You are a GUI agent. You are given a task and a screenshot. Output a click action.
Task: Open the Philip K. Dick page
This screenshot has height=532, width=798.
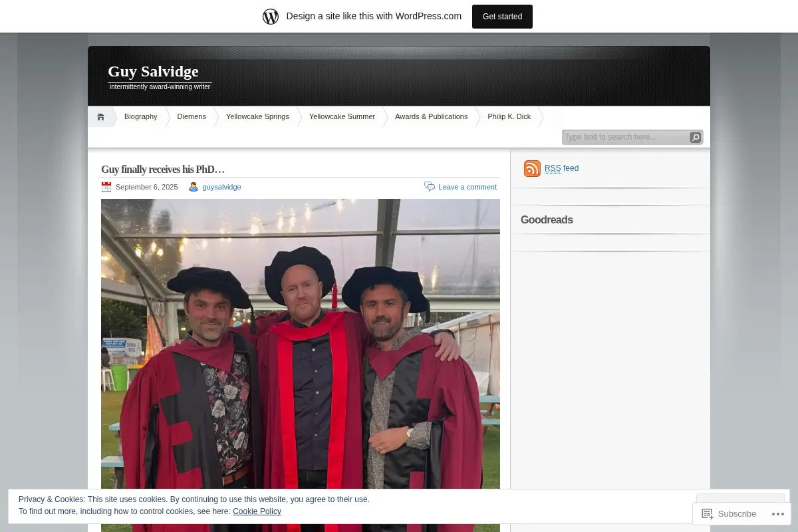(509, 117)
